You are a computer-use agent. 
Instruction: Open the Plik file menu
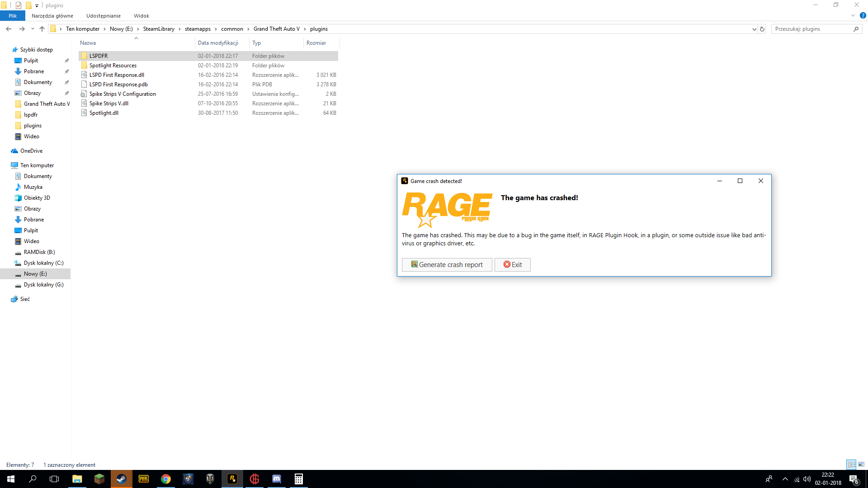pos(13,16)
